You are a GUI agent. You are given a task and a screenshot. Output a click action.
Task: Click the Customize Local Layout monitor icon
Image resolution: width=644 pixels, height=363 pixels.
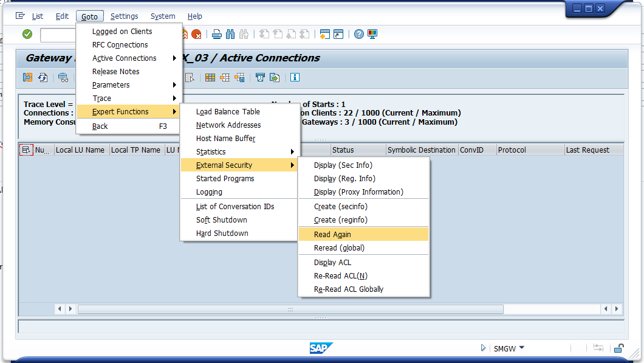click(x=372, y=34)
